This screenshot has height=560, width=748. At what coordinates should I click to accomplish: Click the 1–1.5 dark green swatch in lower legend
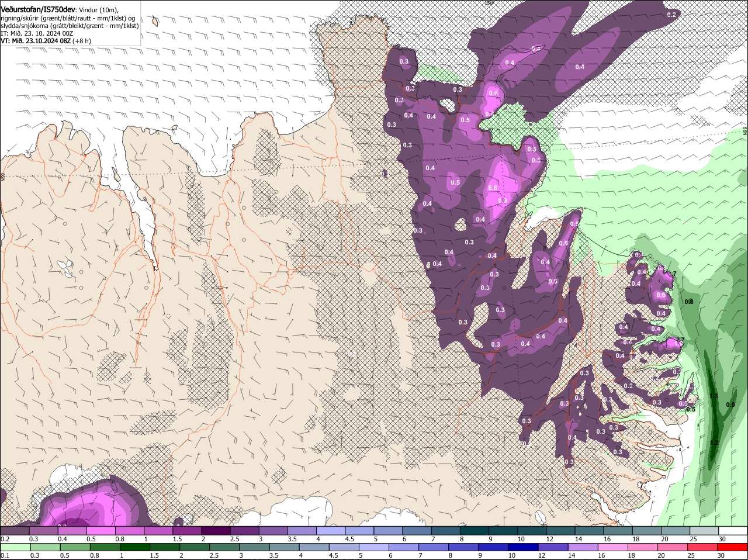coord(134,547)
